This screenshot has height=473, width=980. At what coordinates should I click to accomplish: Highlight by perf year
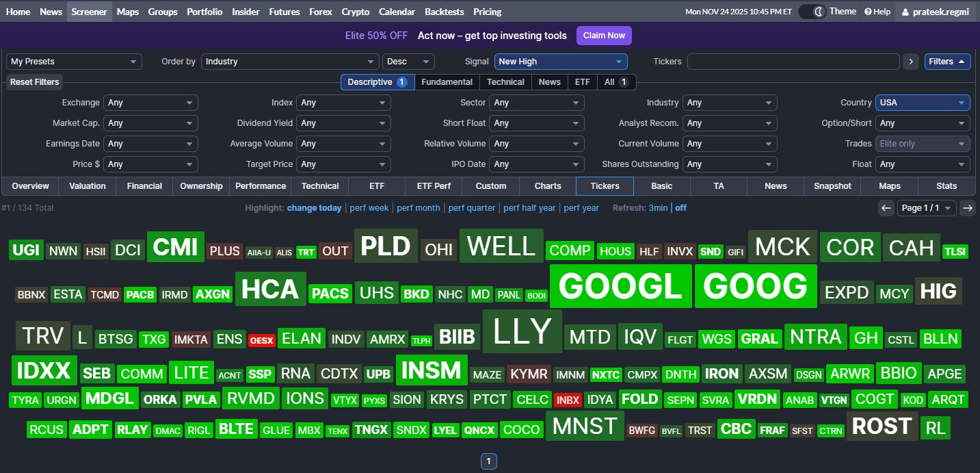click(x=581, y=208)
